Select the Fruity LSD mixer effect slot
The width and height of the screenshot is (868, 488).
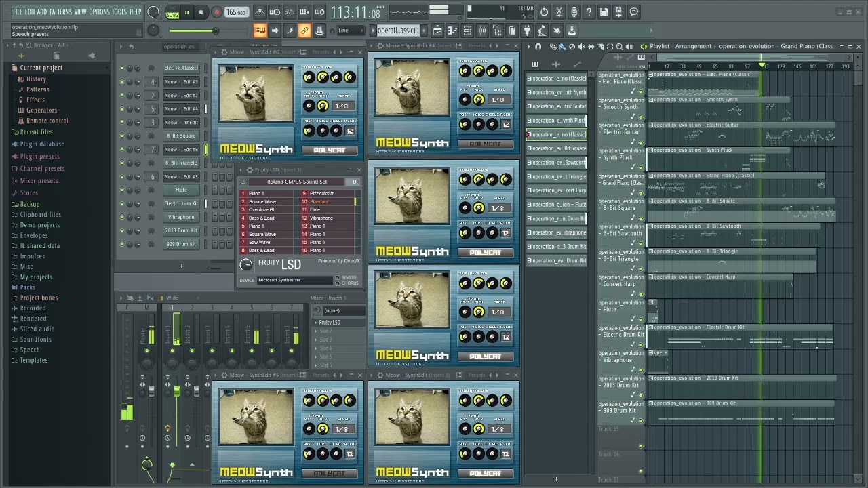[x=338, y=323]
